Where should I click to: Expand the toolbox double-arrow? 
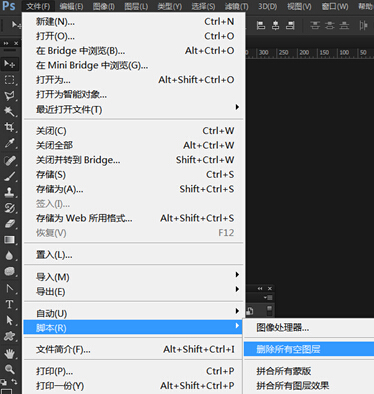[6, 43]
